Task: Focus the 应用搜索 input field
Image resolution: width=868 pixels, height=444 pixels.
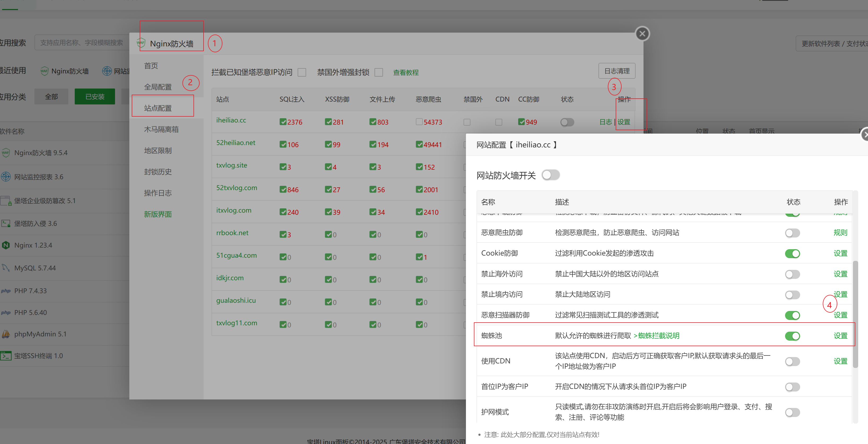Action: [x=82, y=43]
